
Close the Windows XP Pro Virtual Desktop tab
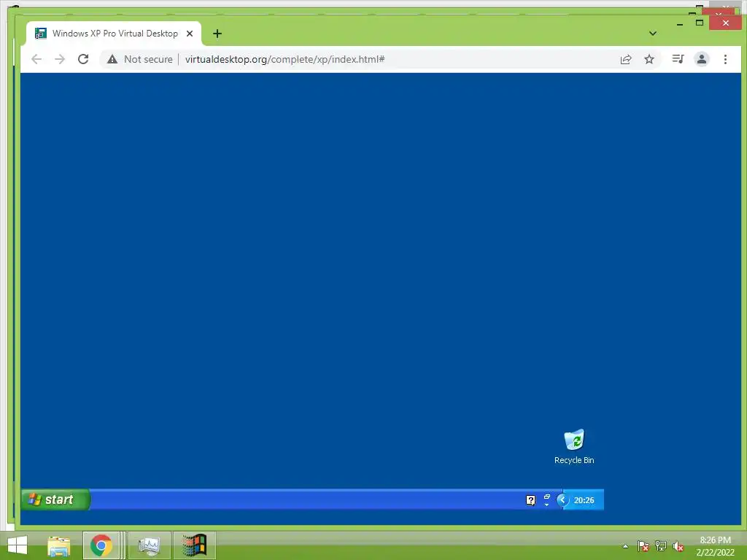pyautogui.click(x=190, y=34)
